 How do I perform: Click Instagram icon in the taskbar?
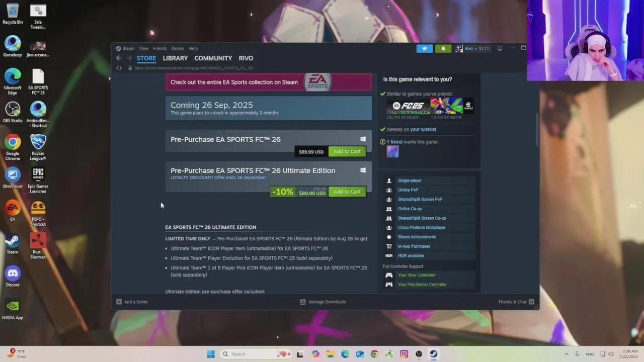(404, 354)
